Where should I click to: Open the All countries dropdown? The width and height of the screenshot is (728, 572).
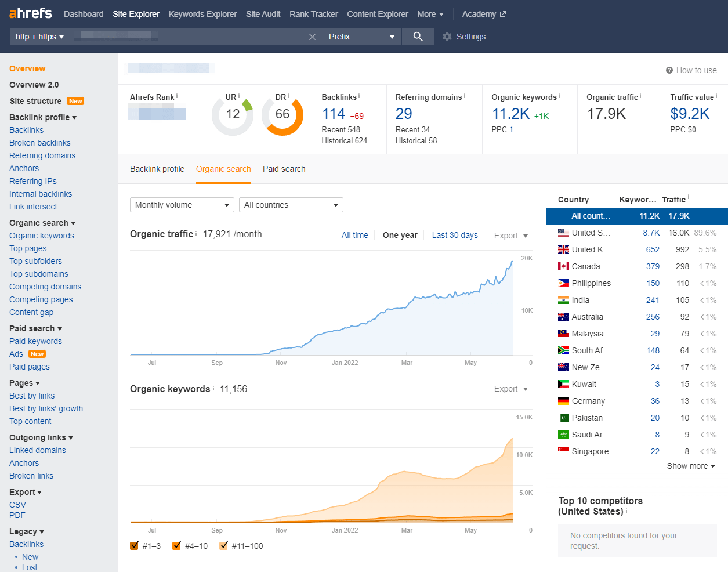point(291,205)
